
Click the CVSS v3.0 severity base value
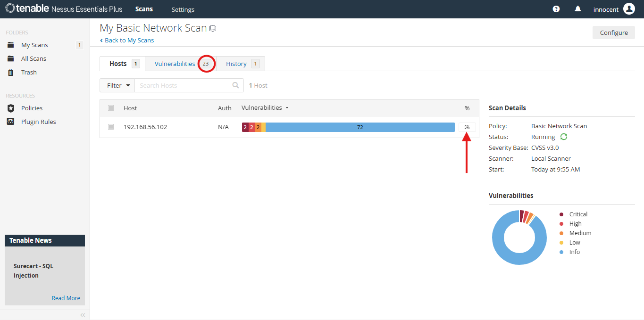tap(545, 148)
